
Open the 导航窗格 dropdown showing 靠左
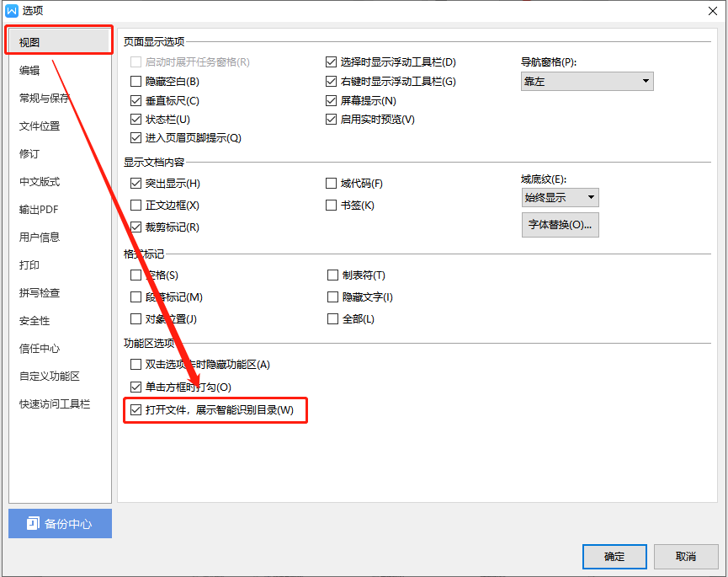pos(587,82)
